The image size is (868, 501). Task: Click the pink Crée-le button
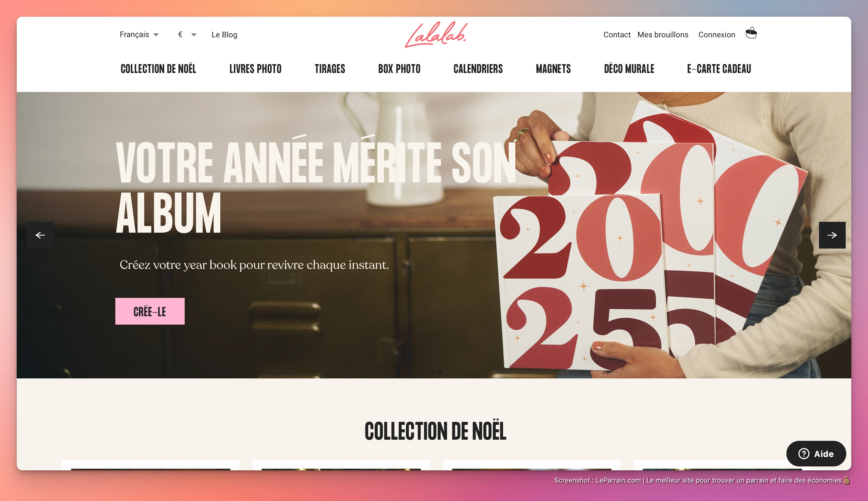tap(150, 311)
